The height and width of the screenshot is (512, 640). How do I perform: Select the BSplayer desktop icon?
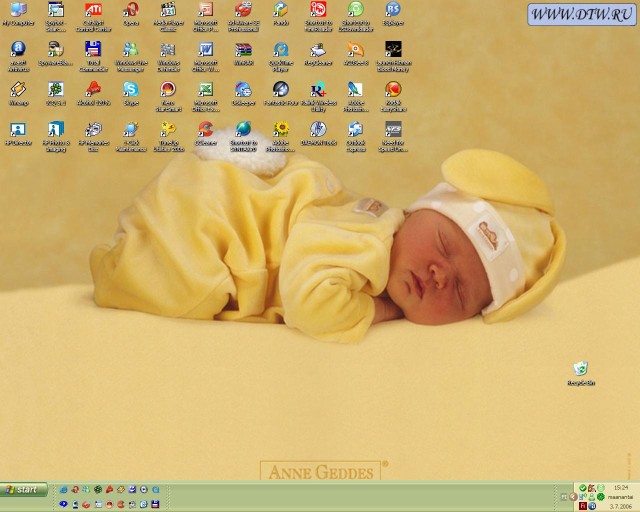coord(393,14)
